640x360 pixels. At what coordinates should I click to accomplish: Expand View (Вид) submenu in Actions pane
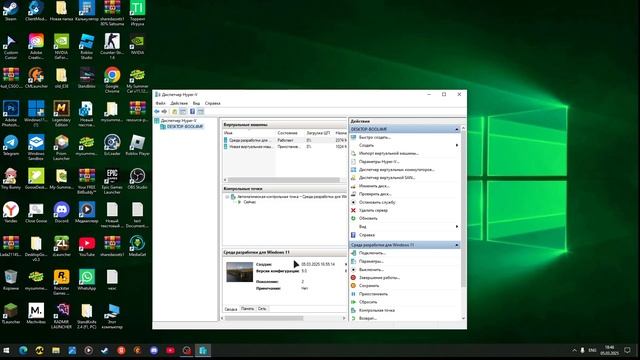click(457, 227)
